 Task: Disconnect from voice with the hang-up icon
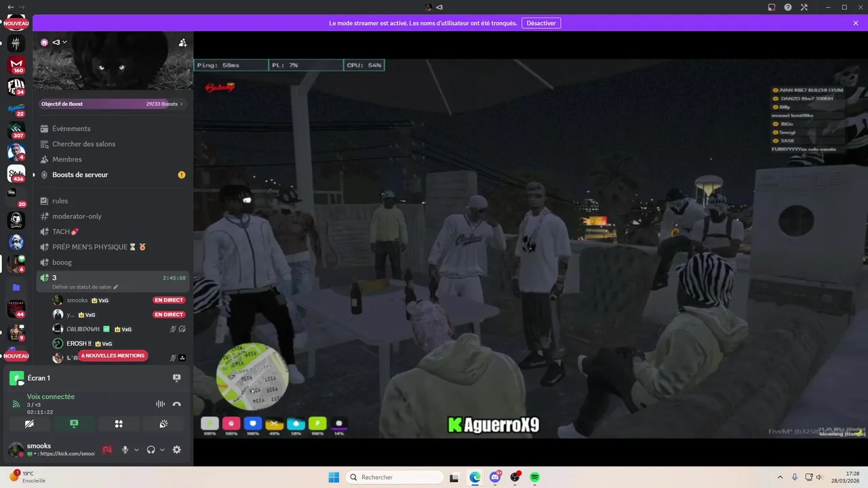click(x=176, y=404)
